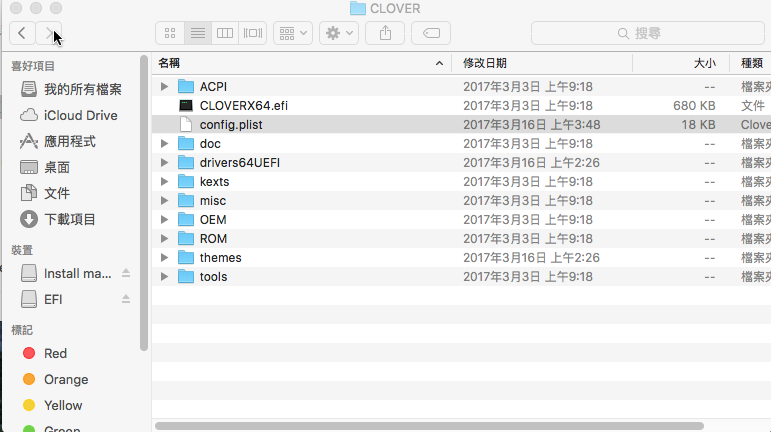Click the 680 KB size value
The height and width of the screenshot is (432, 771).
[694, 106]
